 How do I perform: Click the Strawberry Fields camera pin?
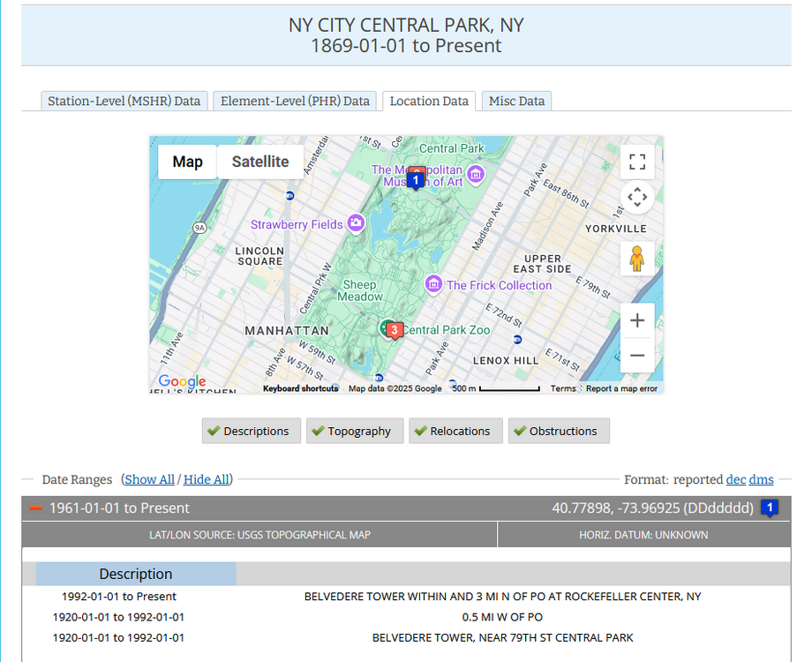pos(356,224)
